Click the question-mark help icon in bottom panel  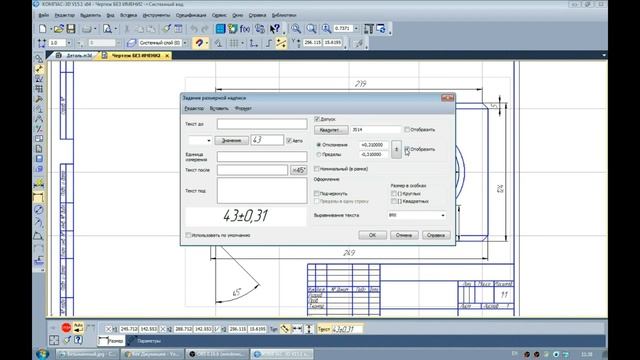click(x=78, y=340)
